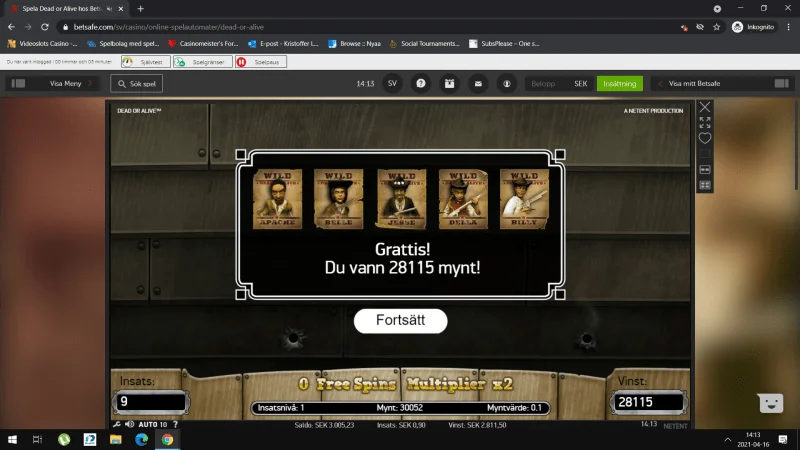Click the Belle wild poster
Image resolution: width=800 pixels, height=450 pixels.
(339, 199)
